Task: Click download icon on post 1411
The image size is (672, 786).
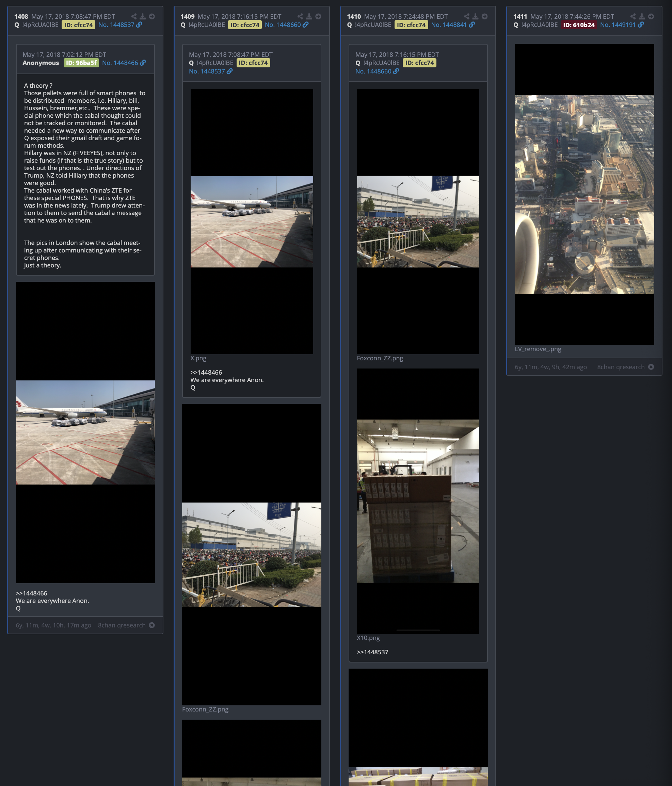Action: tap(642, 16)
